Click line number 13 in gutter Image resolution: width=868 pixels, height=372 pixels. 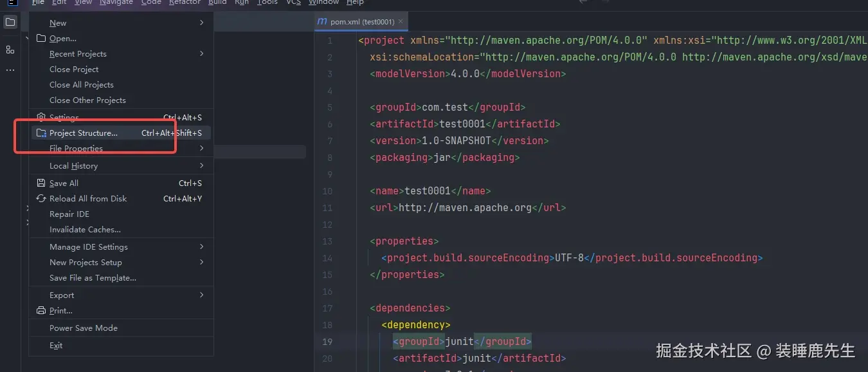[x=327, y=241]
